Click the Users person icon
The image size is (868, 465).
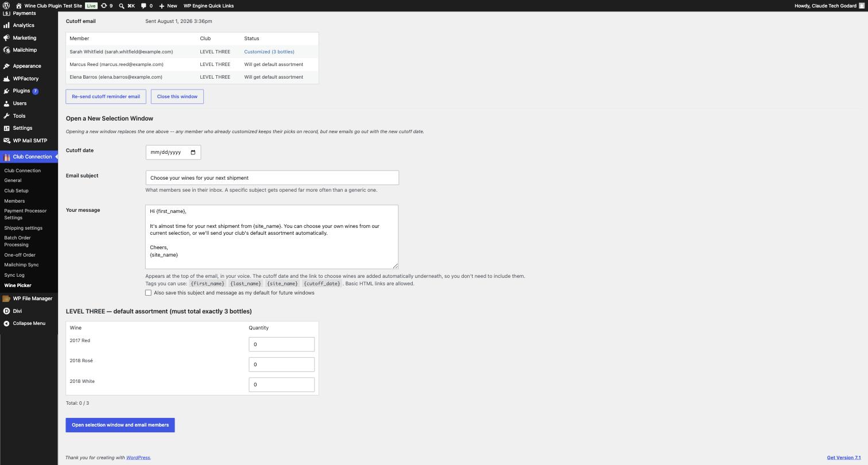6,103
